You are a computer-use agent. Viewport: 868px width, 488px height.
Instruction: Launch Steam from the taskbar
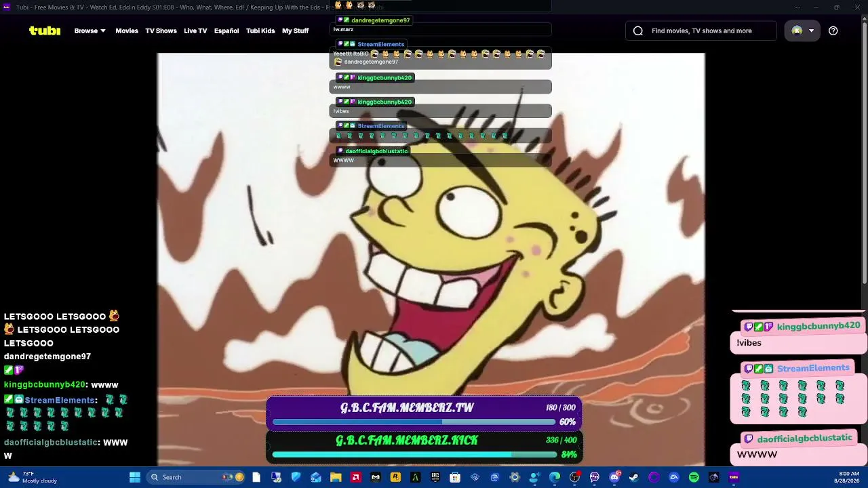[634, 477]
